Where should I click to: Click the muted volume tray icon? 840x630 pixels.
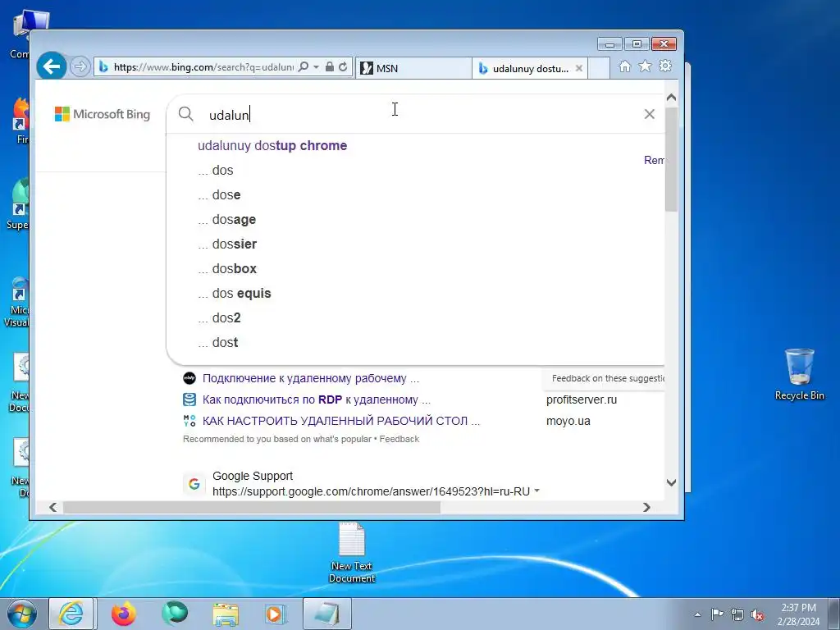tap(757, 614)
